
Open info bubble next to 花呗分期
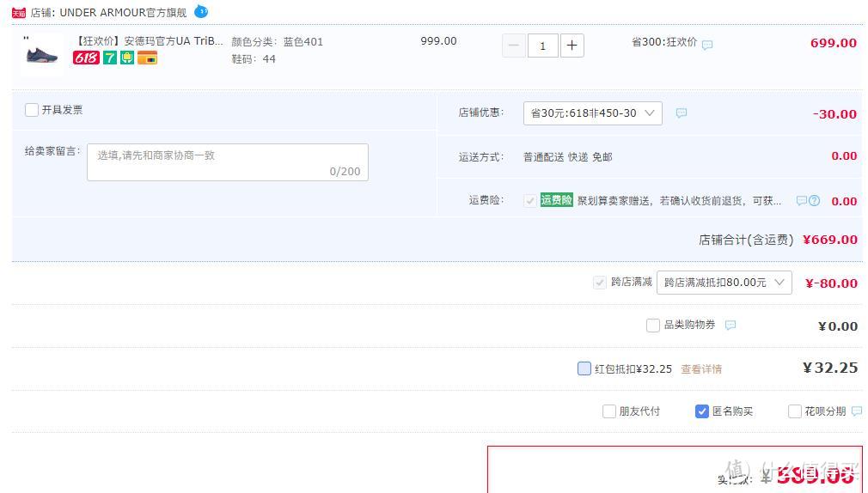click(857, 411)
